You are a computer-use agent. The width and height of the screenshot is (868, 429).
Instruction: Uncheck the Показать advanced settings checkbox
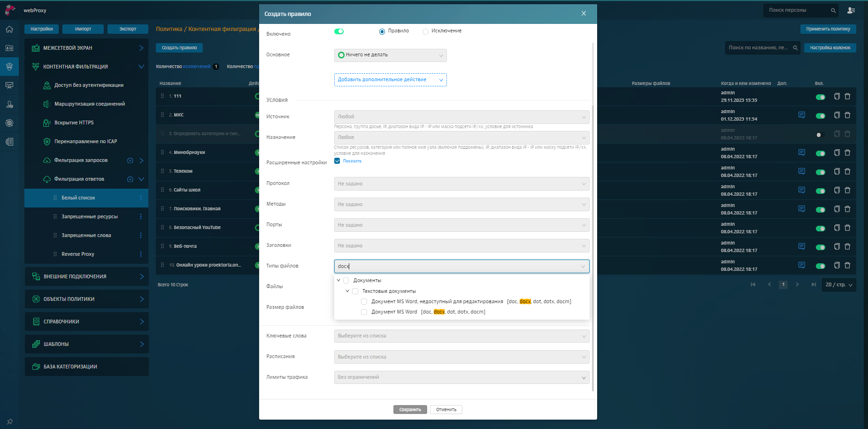coord(337,161)
